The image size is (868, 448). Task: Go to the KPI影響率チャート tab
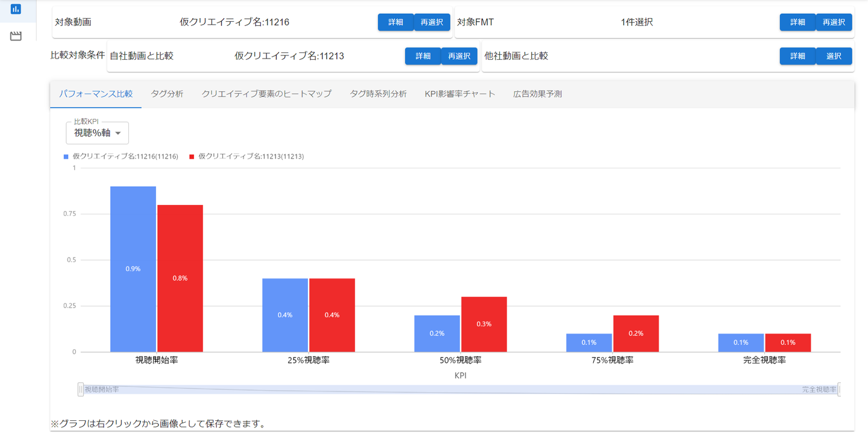(460, 94)
